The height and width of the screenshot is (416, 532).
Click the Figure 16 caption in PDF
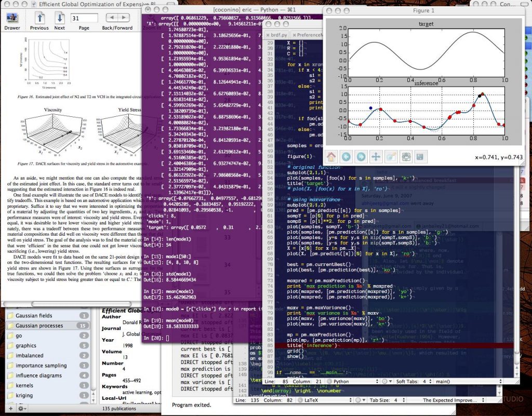pyautogui.click(x=88, y=97)
